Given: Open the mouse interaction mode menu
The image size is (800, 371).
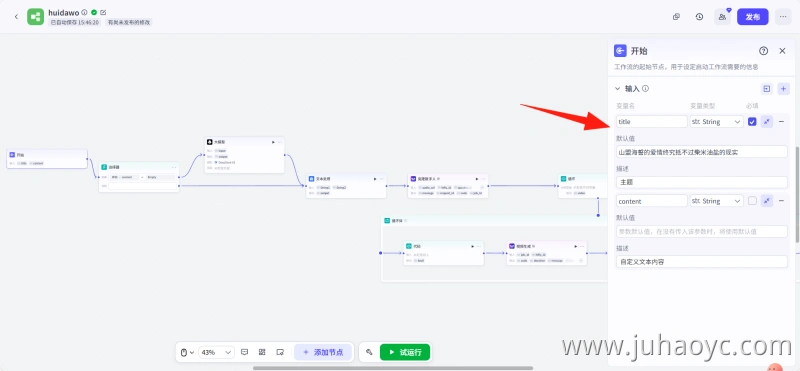Looking at the screenshot, I should pyautogui.click(x=187, y=352).
